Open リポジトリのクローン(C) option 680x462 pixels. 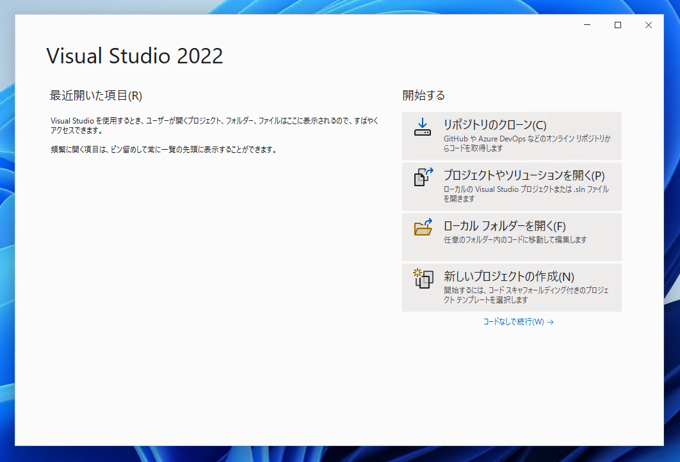[x=511, y=136]
